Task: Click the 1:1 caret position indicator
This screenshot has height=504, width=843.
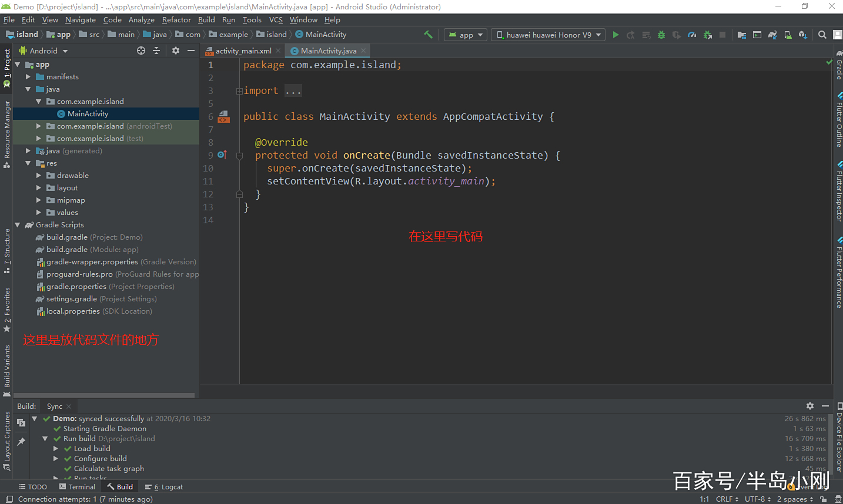Action: [704, 499]
